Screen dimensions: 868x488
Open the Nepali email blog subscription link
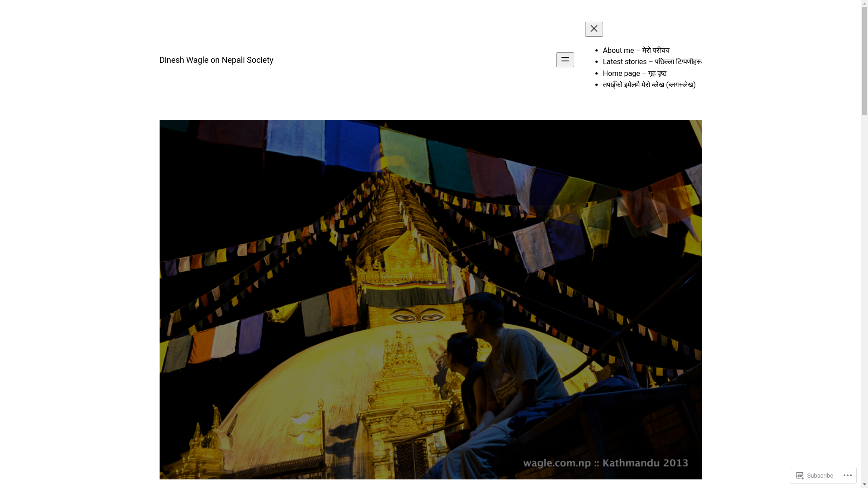(x=649, y=84)
